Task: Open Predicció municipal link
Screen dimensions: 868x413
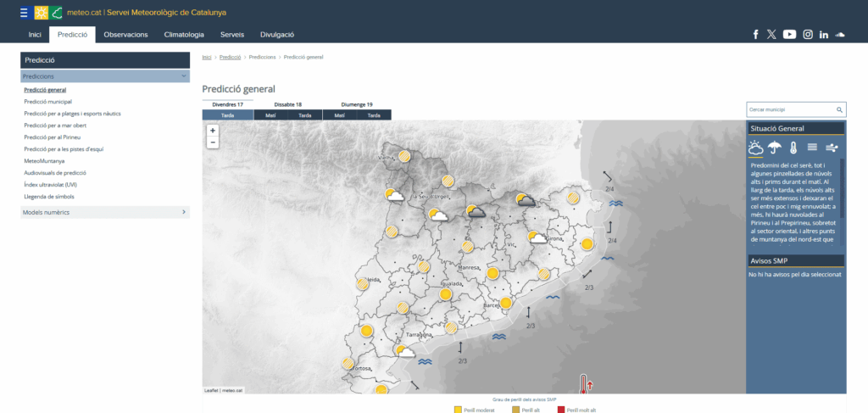Action: tap(48, 101)
